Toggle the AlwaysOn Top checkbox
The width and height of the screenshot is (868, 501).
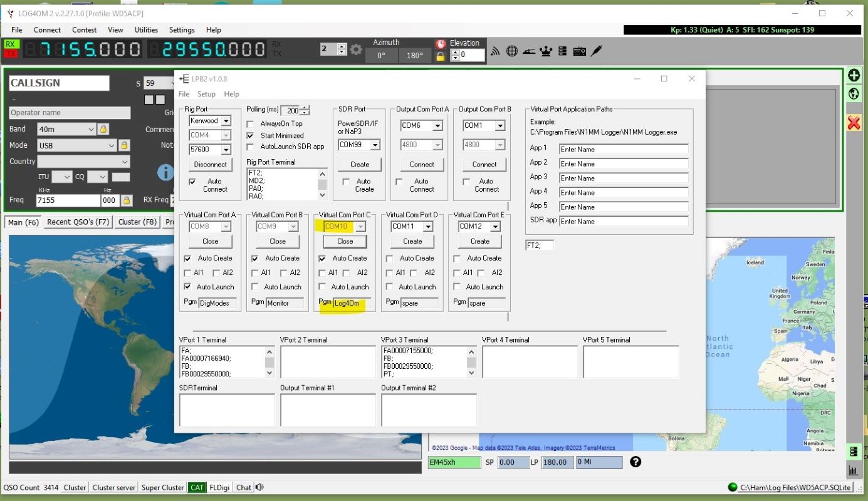coord(251,124)
